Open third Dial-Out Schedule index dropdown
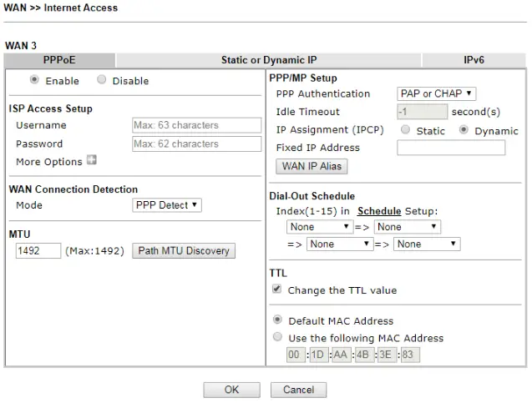The image size is (532, 403). tap(339, 244)
